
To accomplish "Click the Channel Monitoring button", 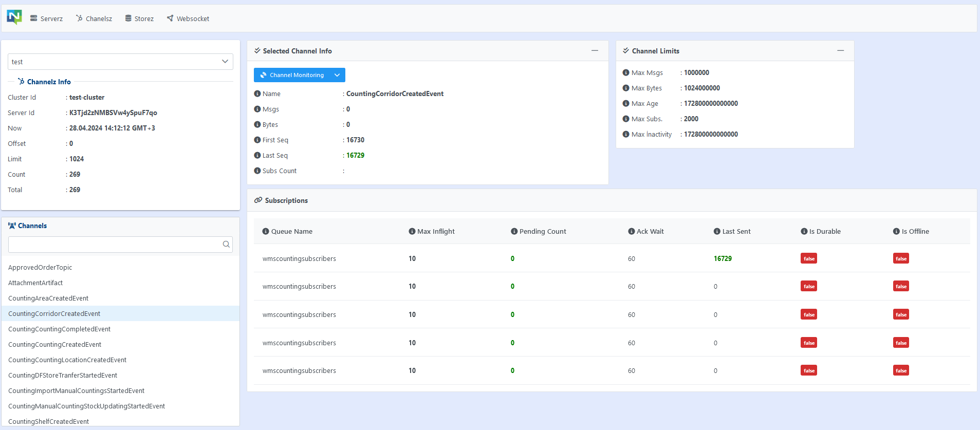I will (291, 75).
